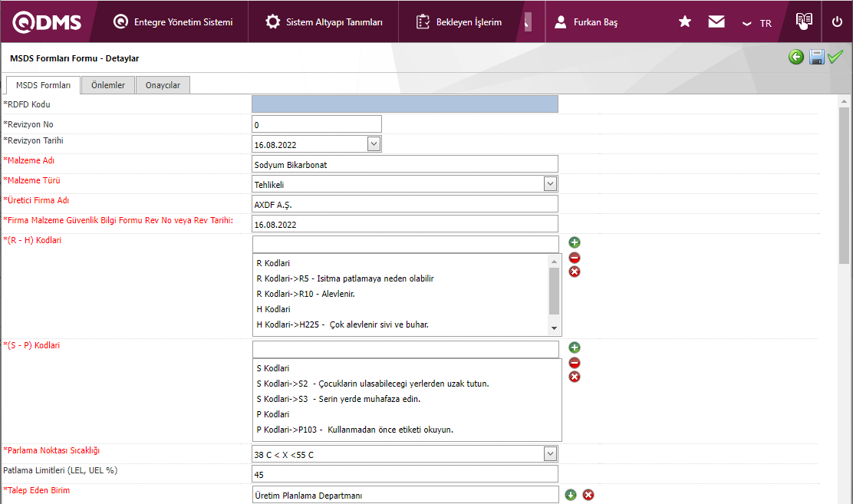The height and width of the screenshot is (504, 853).
Task: Open Sistem Altyapı Tanımları menu
Action: coord(324,22)
